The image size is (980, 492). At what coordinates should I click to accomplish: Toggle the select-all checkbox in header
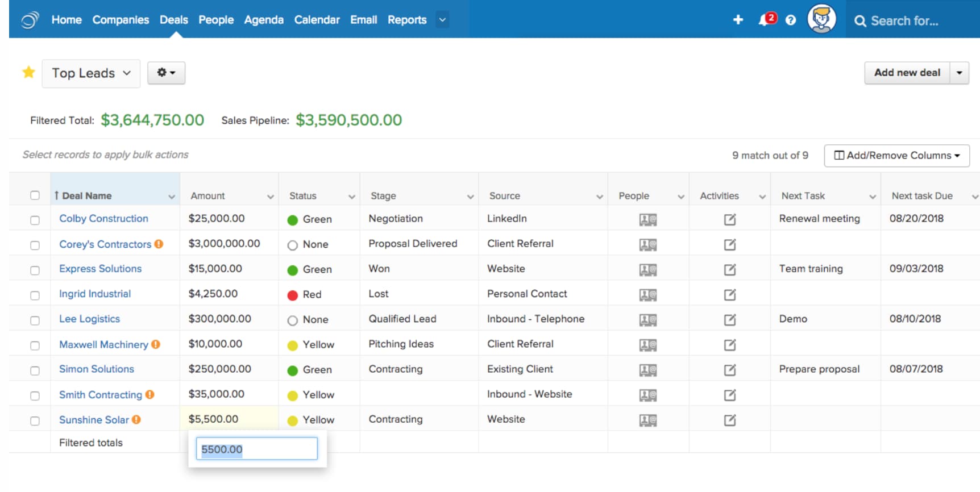pos(35,195)
